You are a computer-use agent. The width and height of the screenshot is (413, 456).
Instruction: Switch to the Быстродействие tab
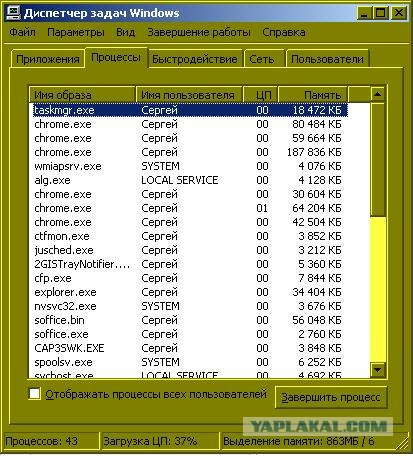pos(195,59)
